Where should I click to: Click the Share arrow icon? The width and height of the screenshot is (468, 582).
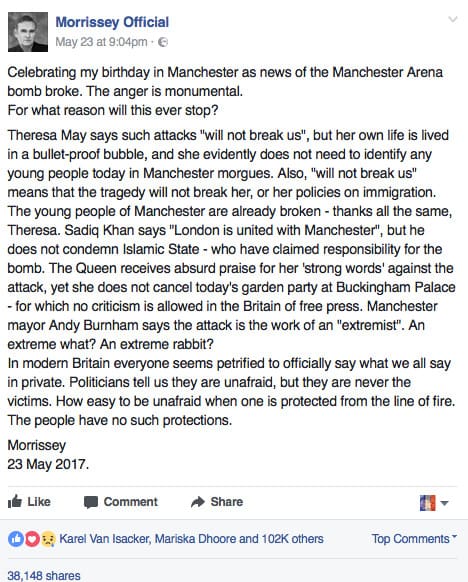tap(198, 502)
